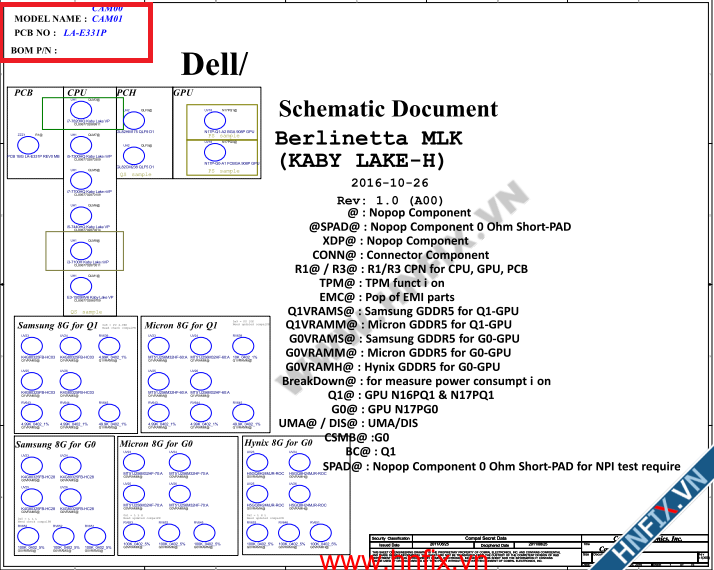The image size is (714, 570).
Task: Click the '@ : Nopop Component' legend line
Action: [409, 213]
